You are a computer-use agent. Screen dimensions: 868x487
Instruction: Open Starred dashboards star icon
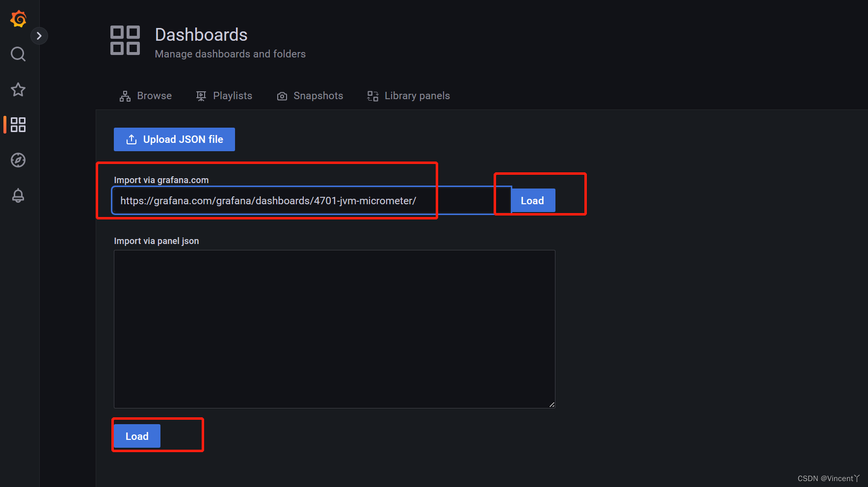[x=18, y=89]
